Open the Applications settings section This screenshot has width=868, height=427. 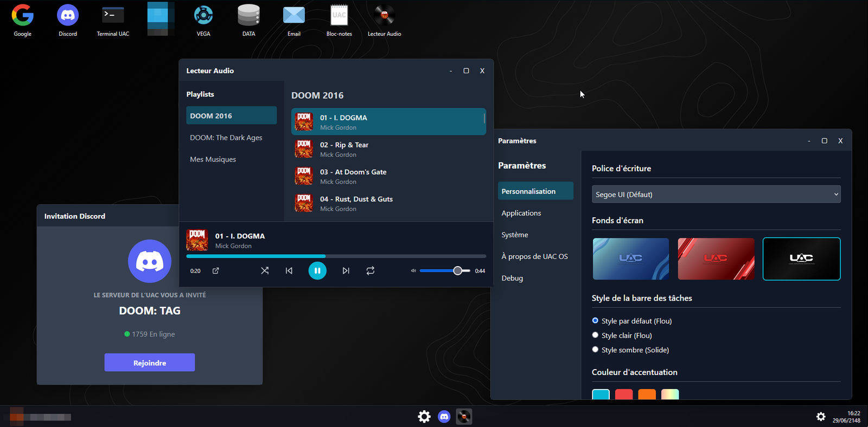[521, 213]
